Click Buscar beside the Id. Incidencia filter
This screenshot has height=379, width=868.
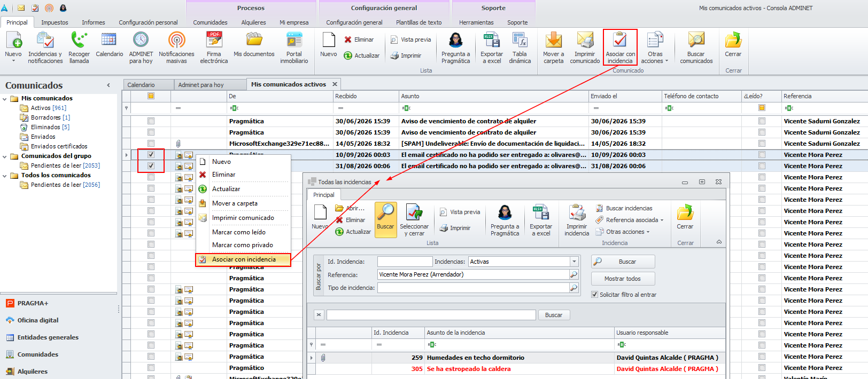[623, 262]
